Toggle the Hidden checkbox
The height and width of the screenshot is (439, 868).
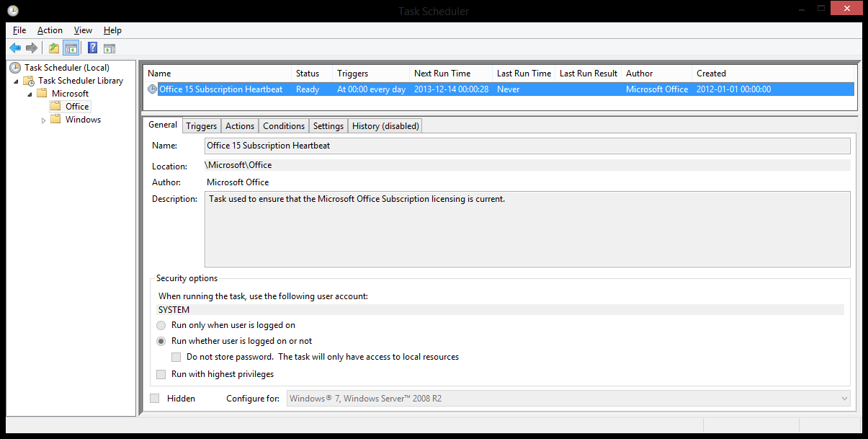[x=155, y=398]
